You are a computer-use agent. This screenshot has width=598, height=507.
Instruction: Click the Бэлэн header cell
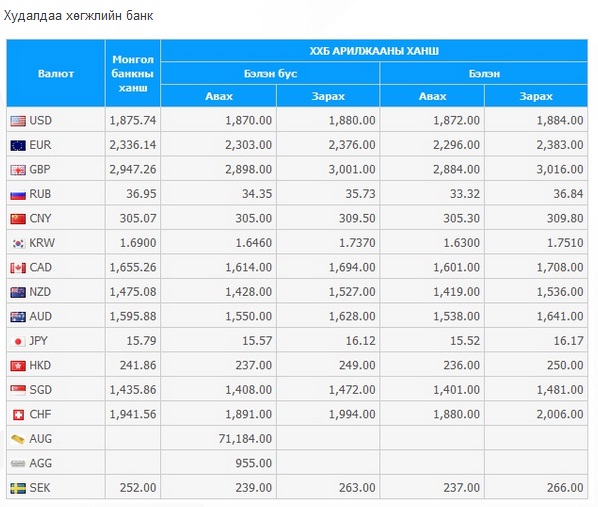[x=484, y=73]
